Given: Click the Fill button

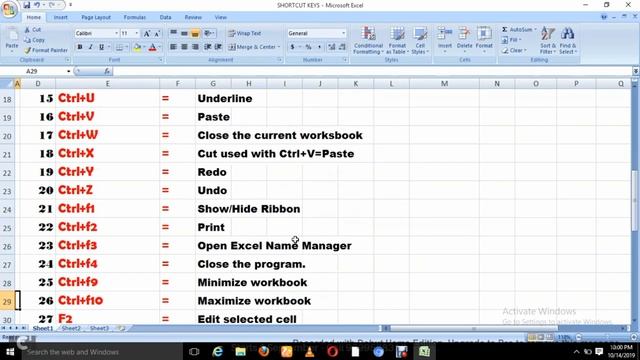Looking at the screenshot, I should (x=512, y=40).
